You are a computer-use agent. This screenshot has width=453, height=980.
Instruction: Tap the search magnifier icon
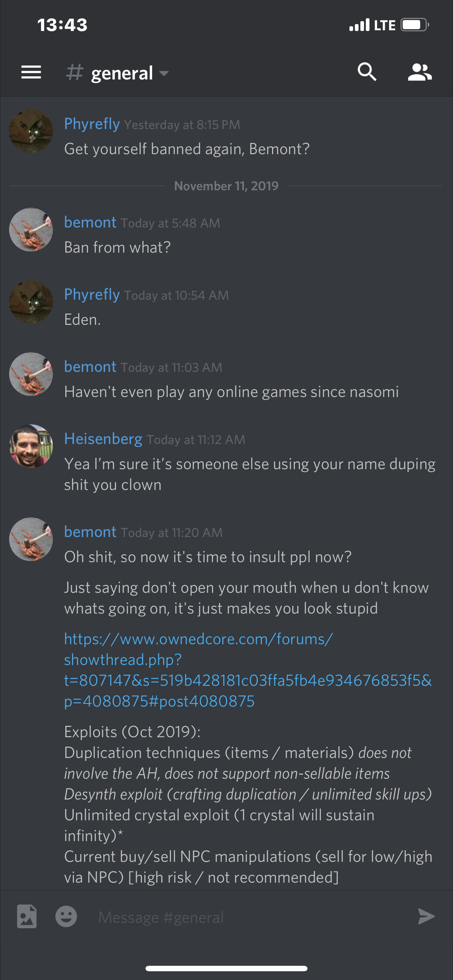click(367, 72)
